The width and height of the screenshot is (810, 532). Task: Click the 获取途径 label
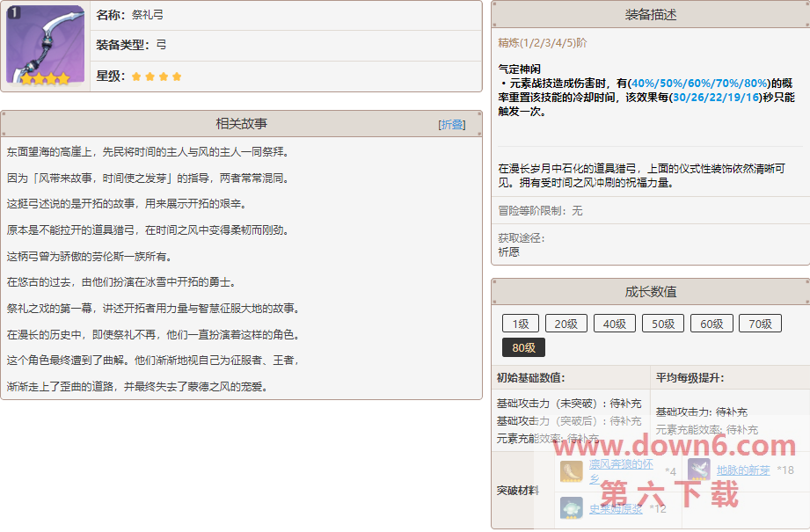click(522, 238)
